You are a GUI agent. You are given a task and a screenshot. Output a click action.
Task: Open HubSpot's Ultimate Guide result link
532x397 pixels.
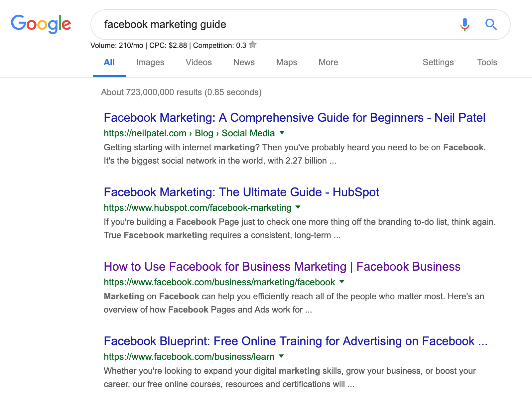pos(241,192)
